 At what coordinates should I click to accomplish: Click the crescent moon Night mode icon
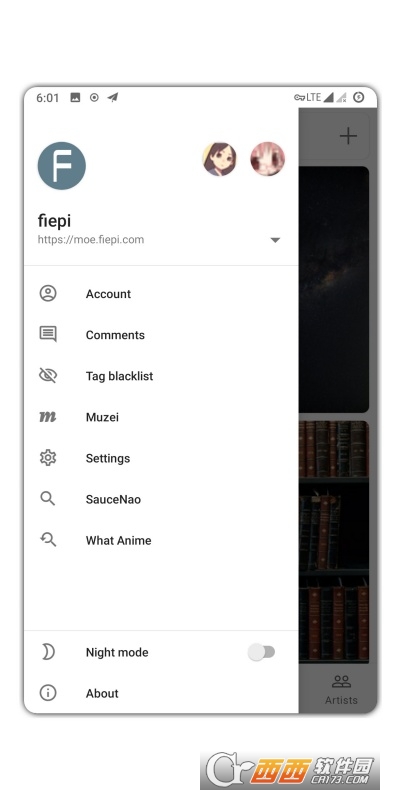tap(48, 652)
